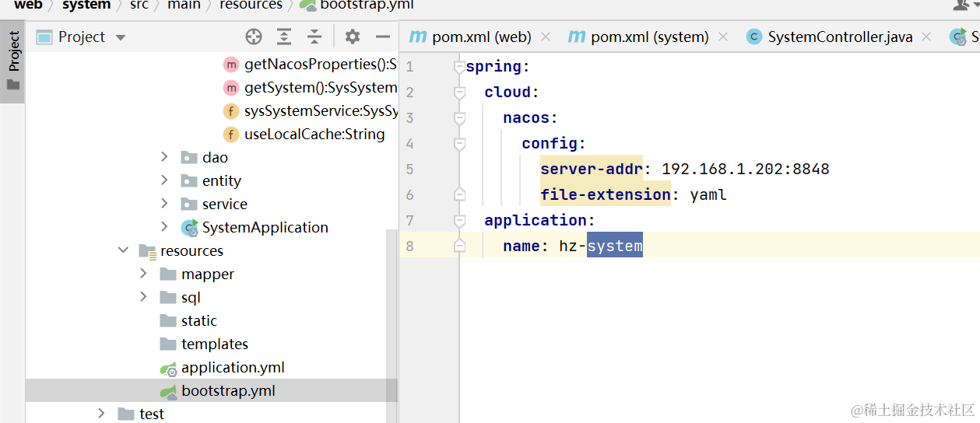The image size is (980, 423).
Task: Click the 'src' breadcrumb
Action: 139,5
